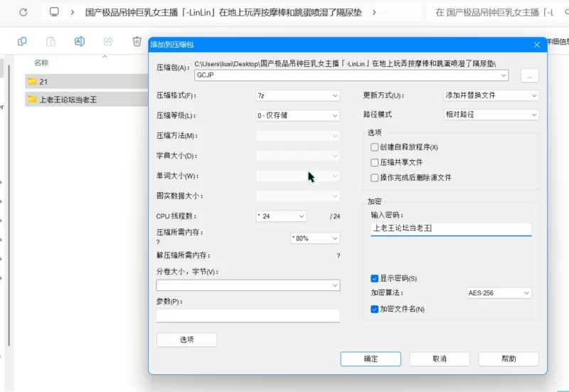Click the 输入密码 password field

coord(451,228)
